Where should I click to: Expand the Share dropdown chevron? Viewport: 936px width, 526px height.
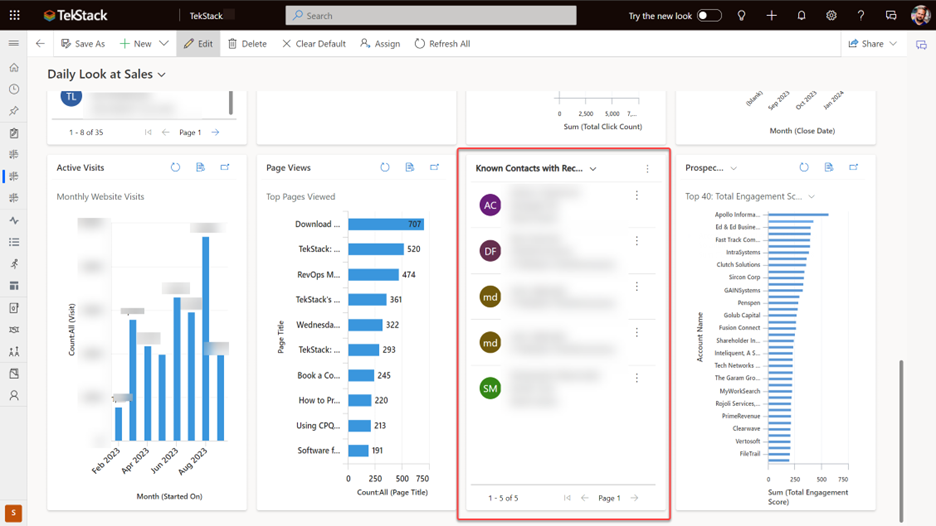(893, 44)
